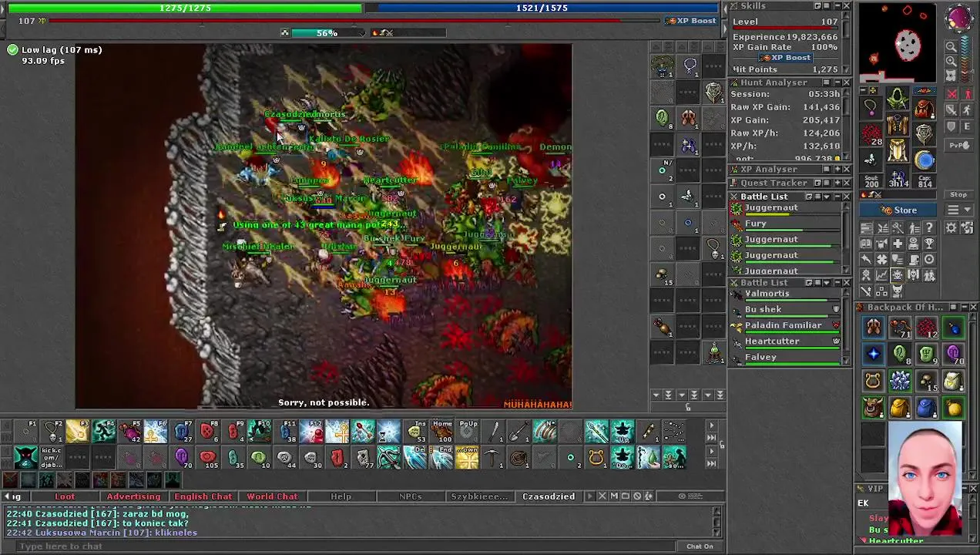Click the chat window scrollbar
Screen dimensions: 980x555
tap(717, 522)
